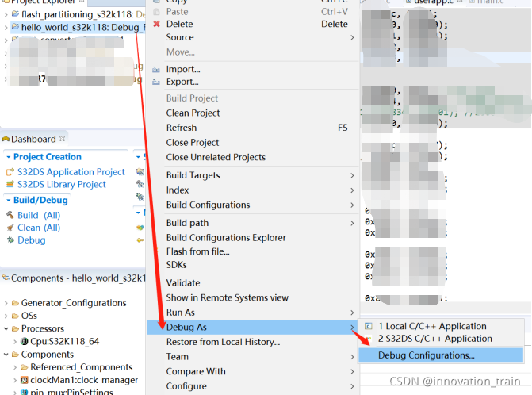Expand the Cpu:S32K118_64 node
The width and height of the screenshot is (532, 395).
(x=15, y=342)
